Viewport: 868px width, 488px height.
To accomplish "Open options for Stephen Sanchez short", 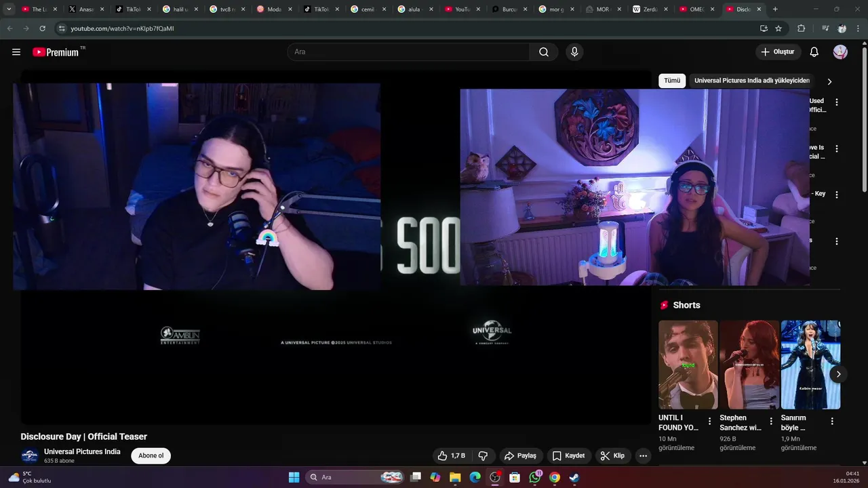I will point(771,422).
